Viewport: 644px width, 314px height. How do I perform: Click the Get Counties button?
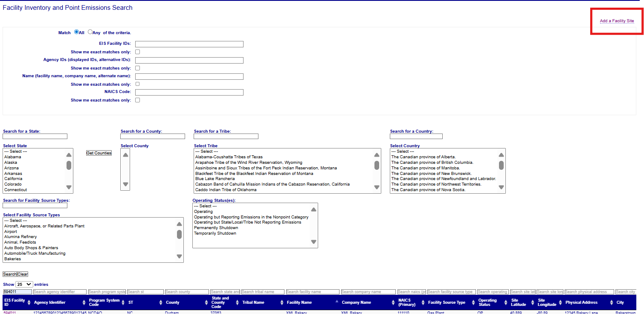pyautogui.click(x=99, y=153)
